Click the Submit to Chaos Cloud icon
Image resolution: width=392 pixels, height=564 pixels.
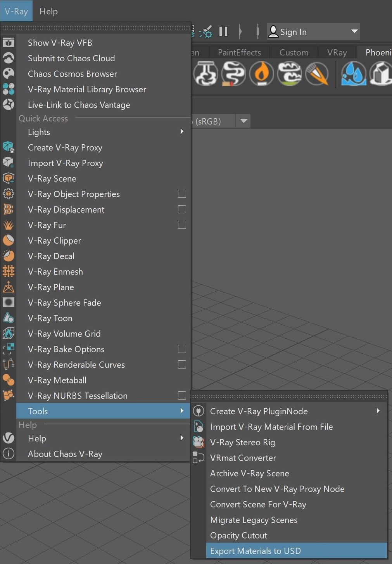(x=9, y=58)
